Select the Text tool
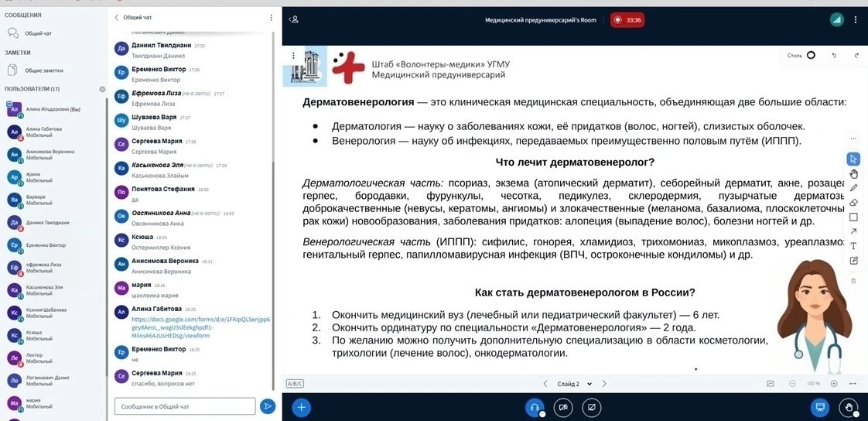Image resolution: width=868 pixels, height=421 pixels. [x=853, y=245]
